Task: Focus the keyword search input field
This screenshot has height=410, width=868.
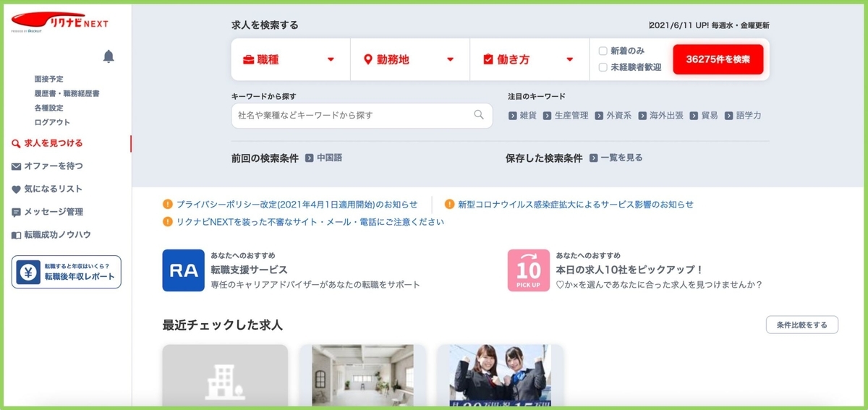Action: point(362,115)
